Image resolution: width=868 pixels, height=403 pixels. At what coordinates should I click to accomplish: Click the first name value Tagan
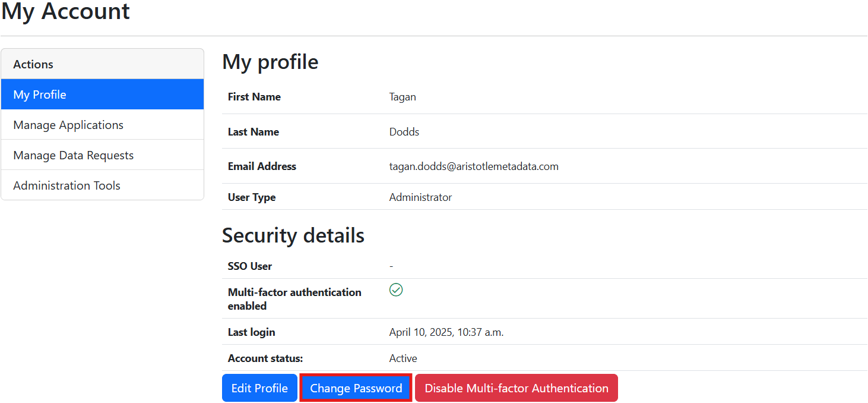(403, 97)
